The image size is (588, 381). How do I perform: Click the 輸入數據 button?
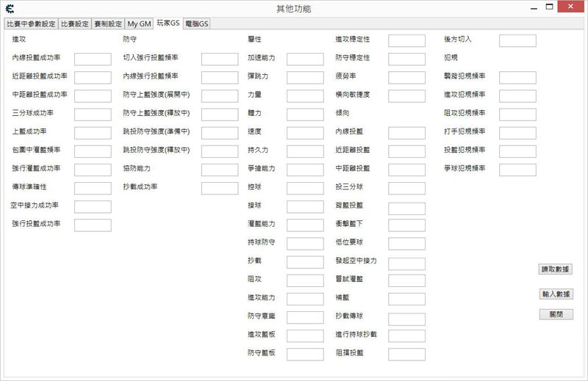pyautogui.click(x=556, y=294)
